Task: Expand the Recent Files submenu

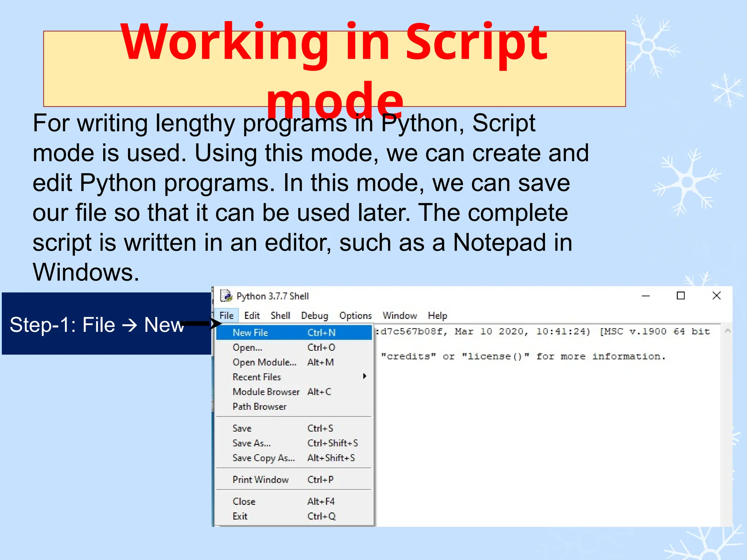Action: pos(294,377)
